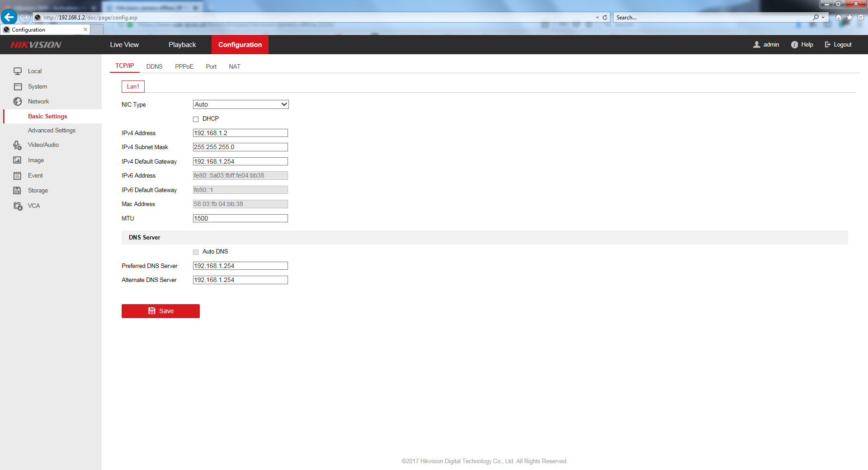868x470 pixels.
Task: Click the IPv4 Address input field
Action: tap(240, 133)
